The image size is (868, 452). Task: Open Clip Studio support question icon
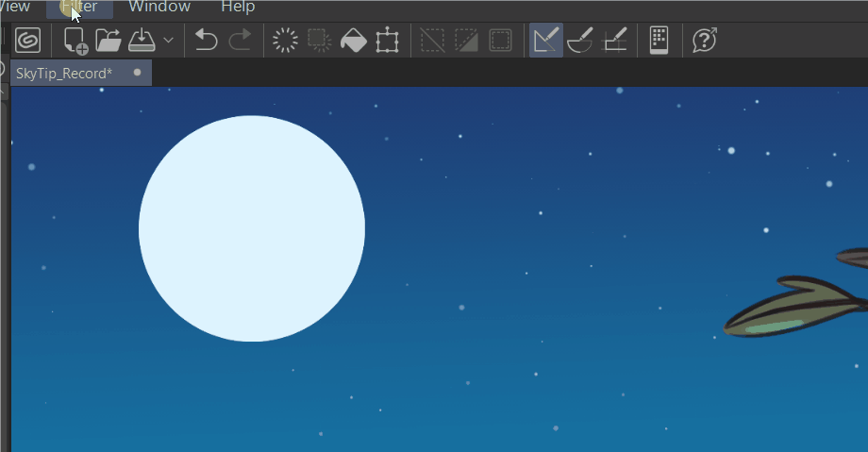pos(705,41)
